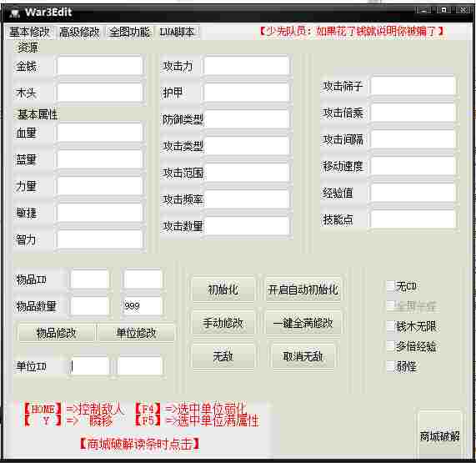This screenshot has height=463, width=476.
Task: Enable the 多倍经验 checkbox
Action: point(390,346)
